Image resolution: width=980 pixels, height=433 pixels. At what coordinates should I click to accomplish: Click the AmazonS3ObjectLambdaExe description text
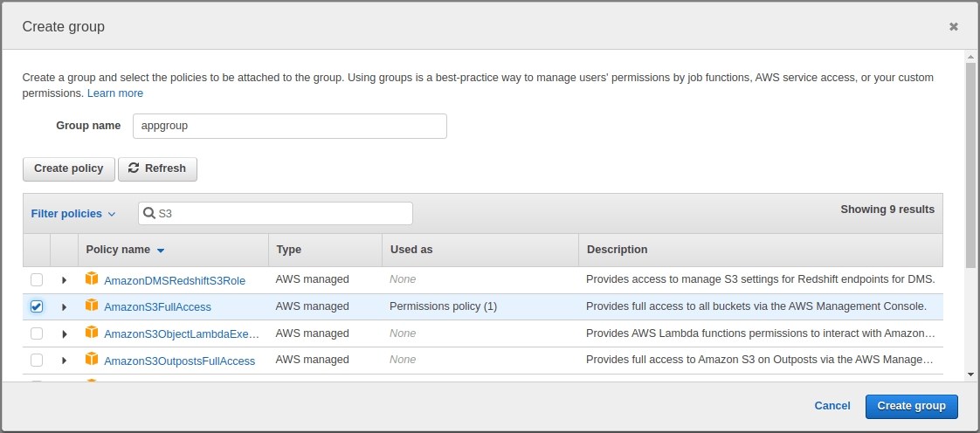tap(760, 333)
